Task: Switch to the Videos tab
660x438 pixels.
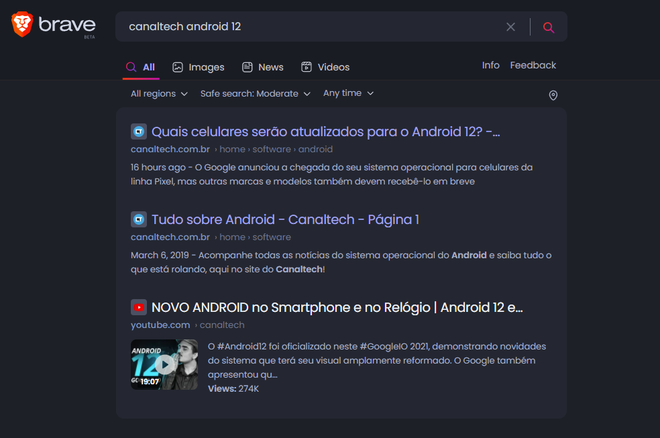Action: (x=325, y=67)
